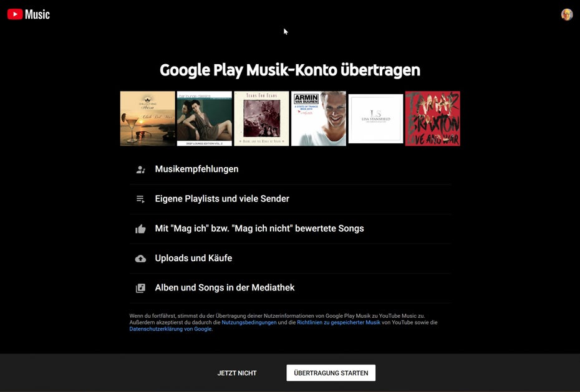Click the red Tamar Braxton album cover
The height and width of the screenshot is (392, 580).
coord(432,118)
